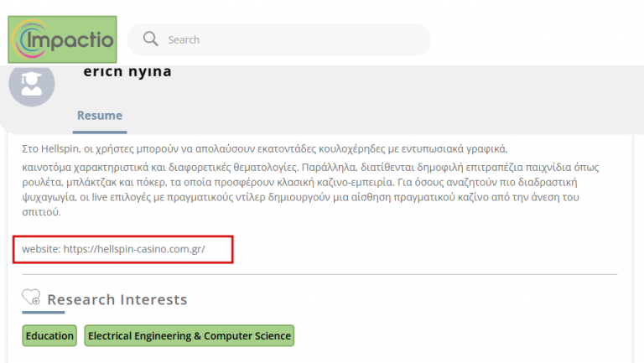This screenshot has width=644, height=363.
Task: Select the Education interest tag
Action: click(x=49, y=336)
